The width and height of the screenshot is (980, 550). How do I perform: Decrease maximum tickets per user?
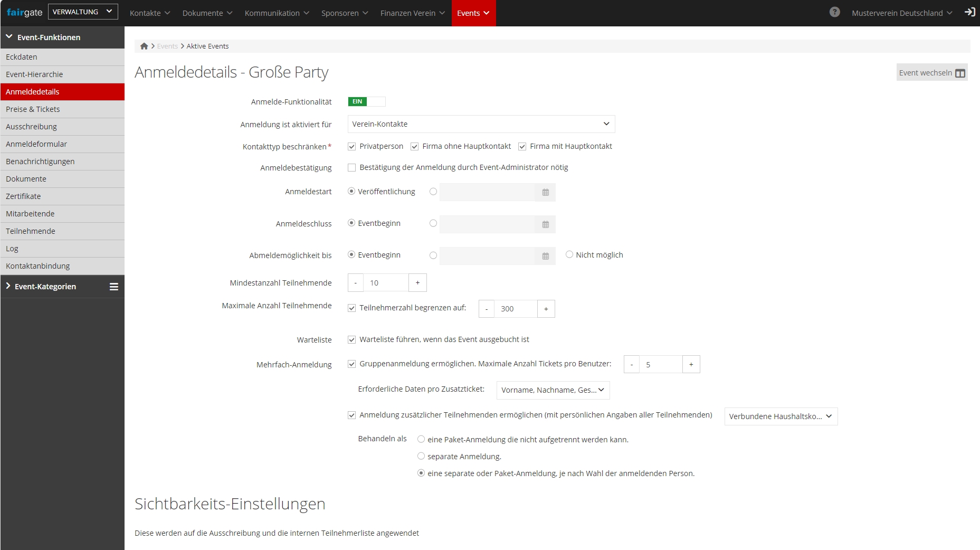[x=632, y=364]
